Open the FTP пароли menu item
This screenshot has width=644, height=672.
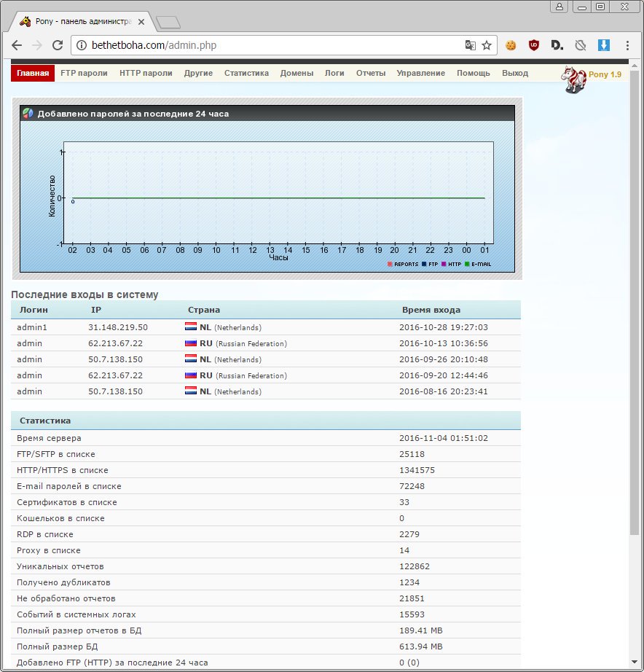pos(84,74)
